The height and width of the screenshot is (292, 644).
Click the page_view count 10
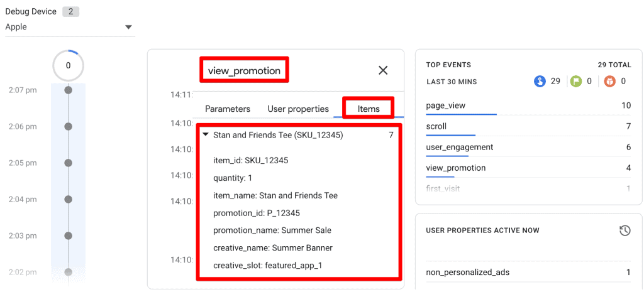626,105
